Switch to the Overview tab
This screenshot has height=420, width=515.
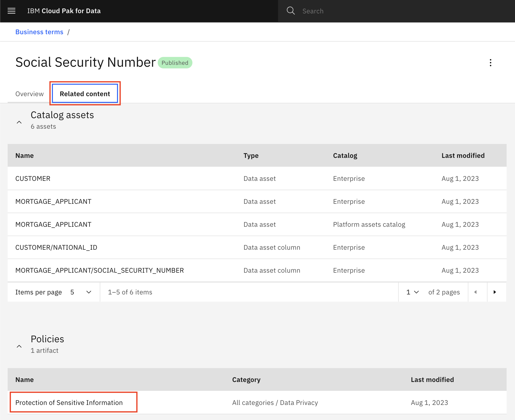tap(29, 94)
